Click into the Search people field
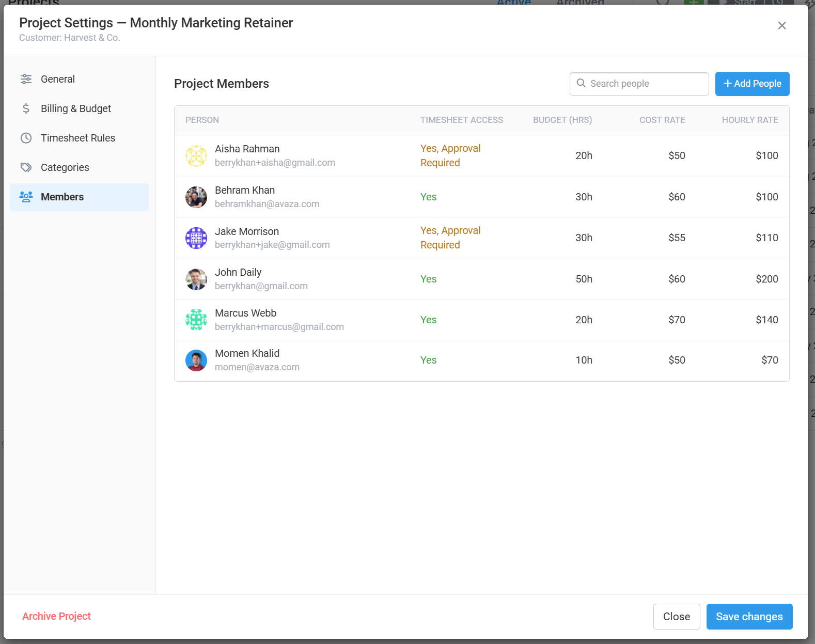 point(639,84)
